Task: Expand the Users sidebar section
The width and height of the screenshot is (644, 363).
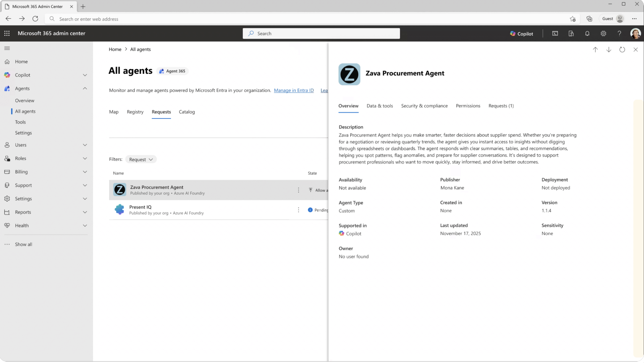Action: click(x=85, y=145)
